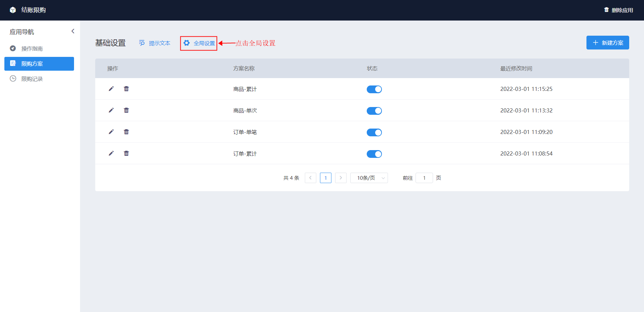The height and width of the screenshot is (312, 644).
Task: Click the 订单-累计 plan name
Action: (x=245, y=154)
